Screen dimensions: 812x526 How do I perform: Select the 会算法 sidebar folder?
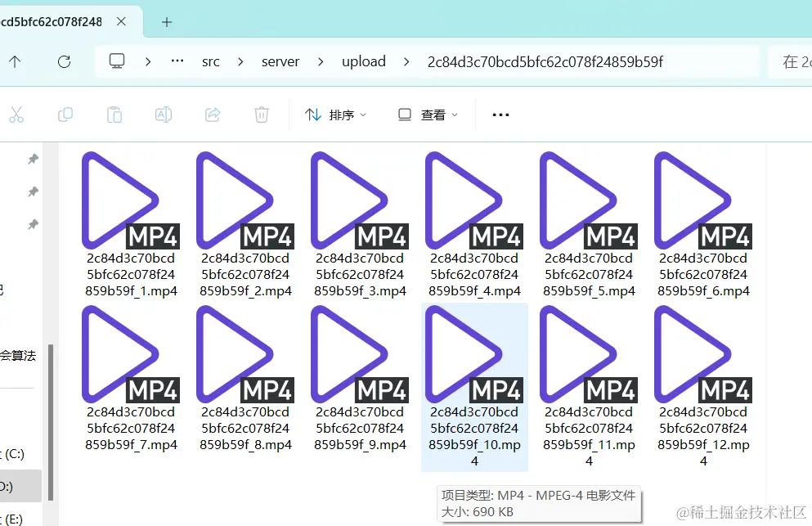pos(18,356)
